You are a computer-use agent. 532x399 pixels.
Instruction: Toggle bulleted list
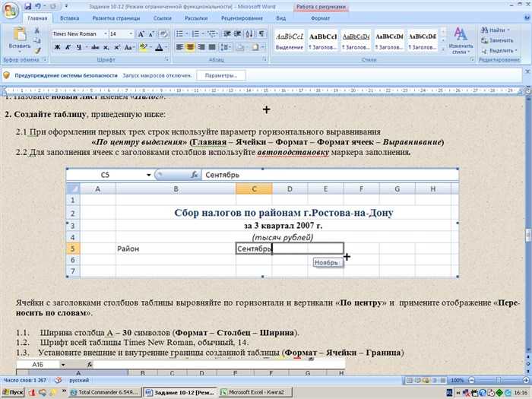(x=179, y=33)
